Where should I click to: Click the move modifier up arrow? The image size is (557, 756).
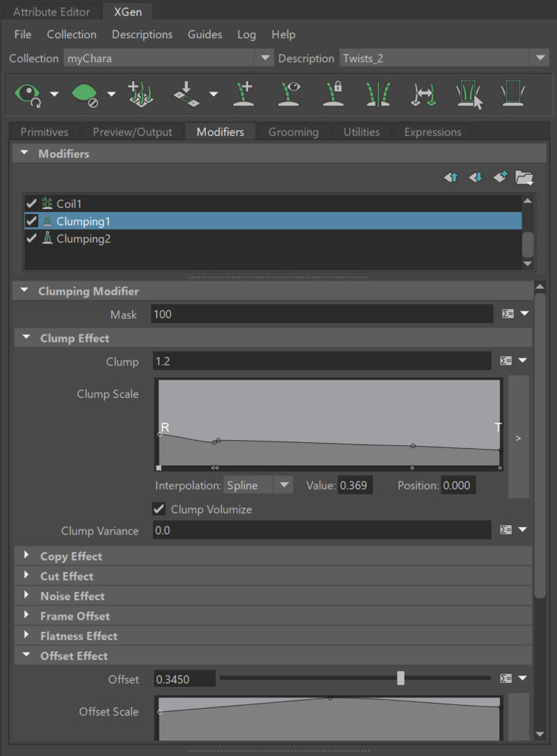(451, 177)
